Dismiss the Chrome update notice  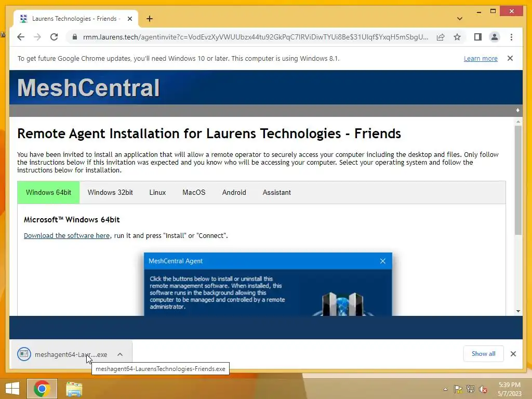tap(510, 58)
